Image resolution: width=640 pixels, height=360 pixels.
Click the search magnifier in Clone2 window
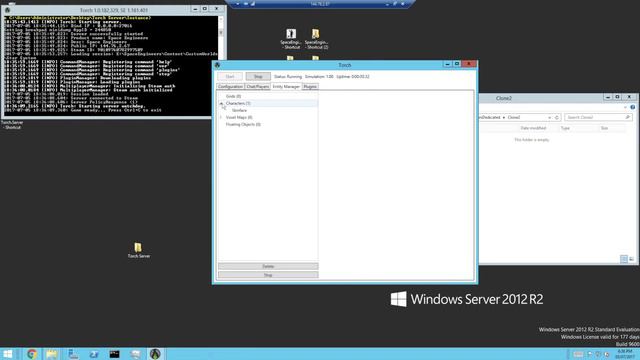click(x=628, y=117)
